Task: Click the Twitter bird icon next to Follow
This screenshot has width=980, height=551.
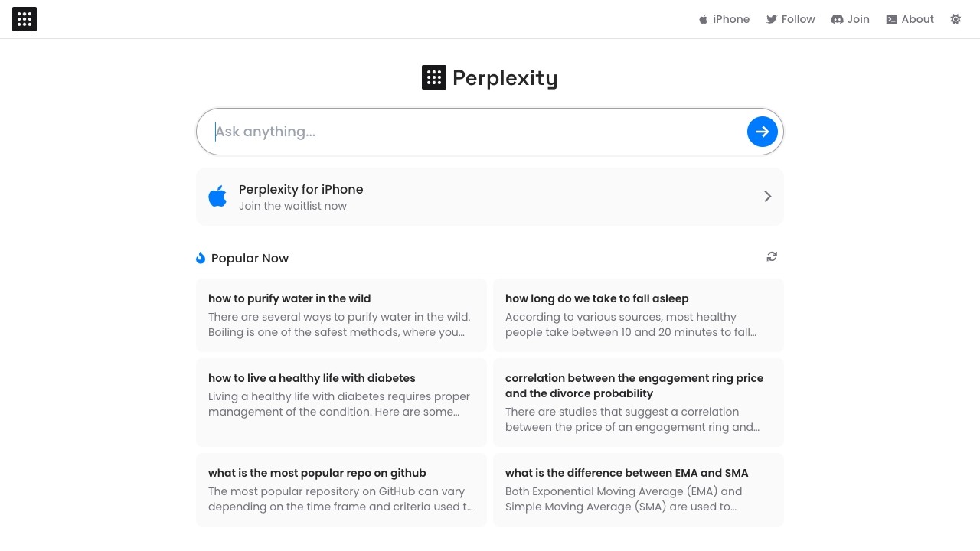Action: pyautogui.click(x=772, y=19)
